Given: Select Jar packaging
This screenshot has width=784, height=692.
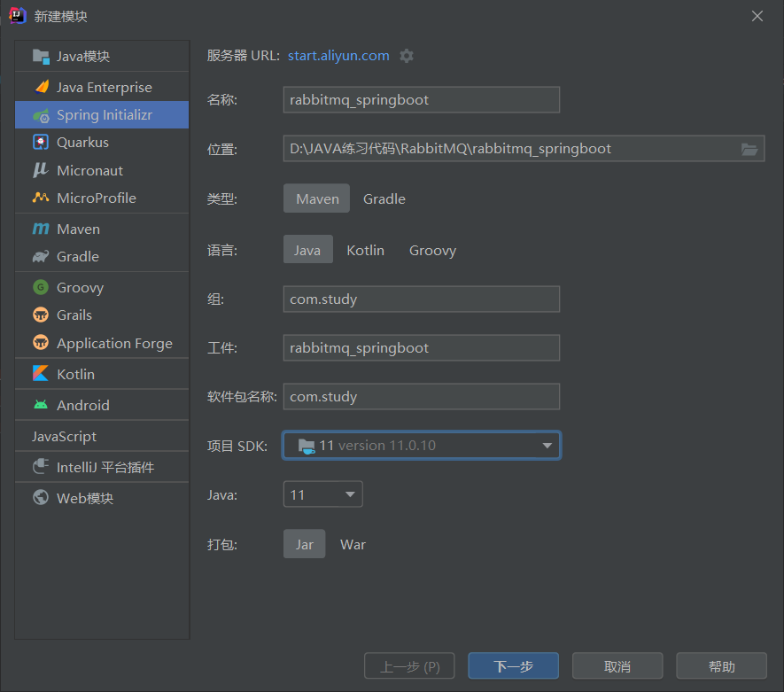Looking at the screenshot, I should (x=304, y=544).
